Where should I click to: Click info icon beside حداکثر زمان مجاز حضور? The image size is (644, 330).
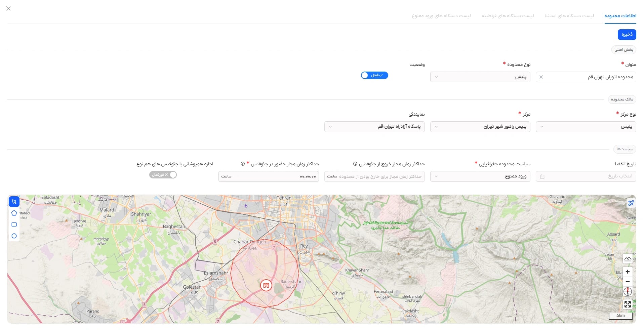pyautogui.click(x=243, y=164)
